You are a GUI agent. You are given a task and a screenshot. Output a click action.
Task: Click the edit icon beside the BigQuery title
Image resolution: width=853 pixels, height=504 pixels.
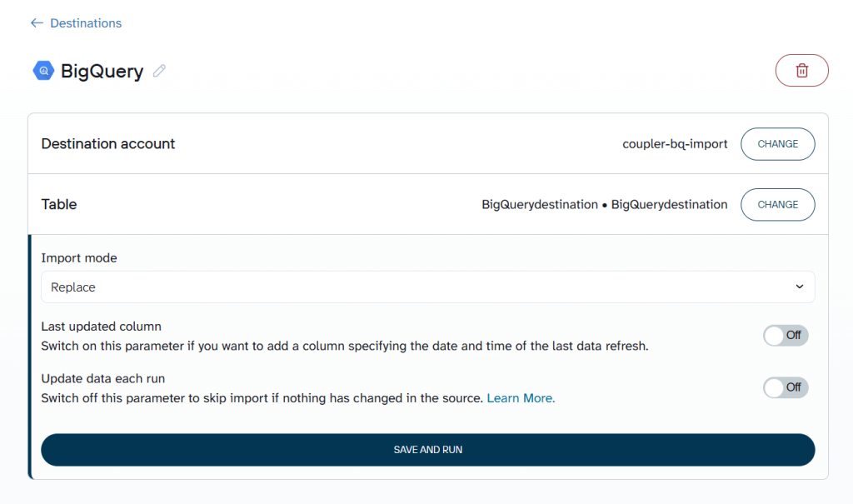(x=159, y=72)
